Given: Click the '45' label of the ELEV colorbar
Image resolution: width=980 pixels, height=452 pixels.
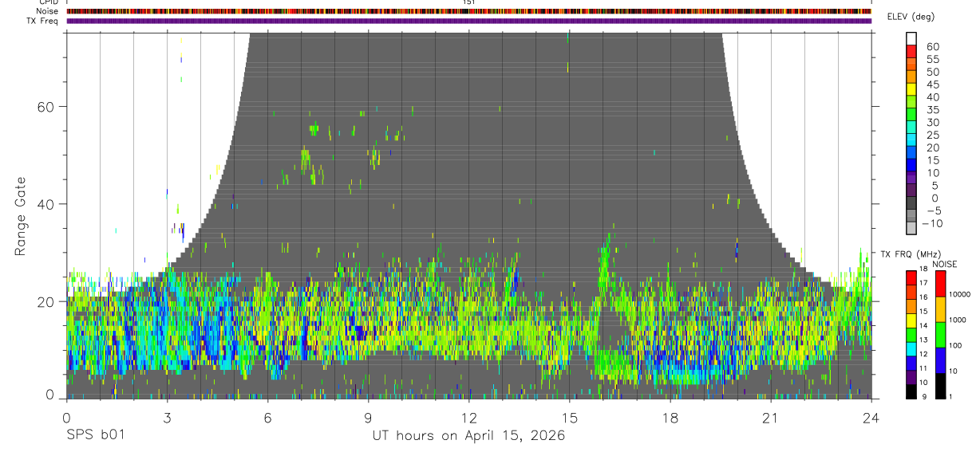Looking at the screenshot, I should (x=933, y=85).
